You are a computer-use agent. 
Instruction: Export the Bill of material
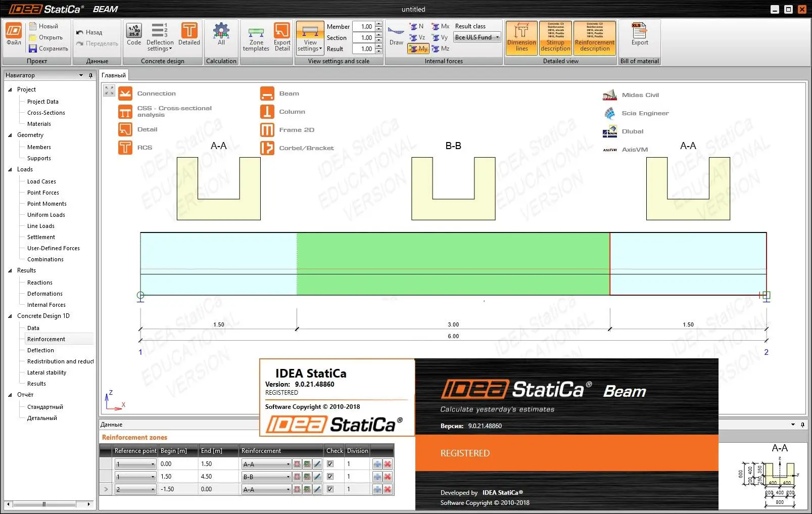coord(640,34)
